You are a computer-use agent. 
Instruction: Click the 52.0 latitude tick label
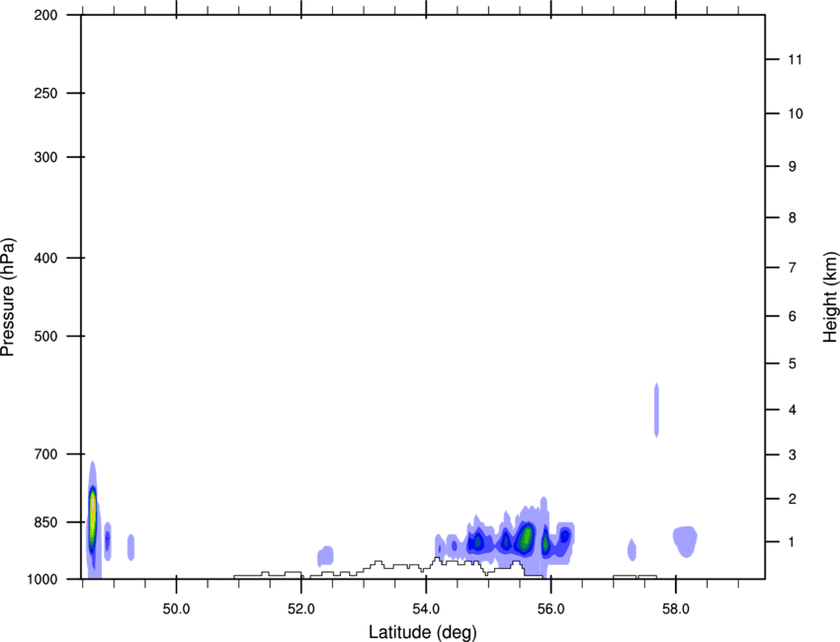(301, 609)
